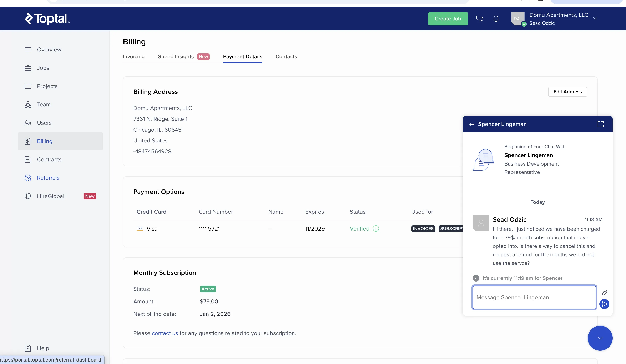Go back using the chat back arrow
Viewport: 626px width, 364px height.
pyautogui.click(x=472, y=124)
